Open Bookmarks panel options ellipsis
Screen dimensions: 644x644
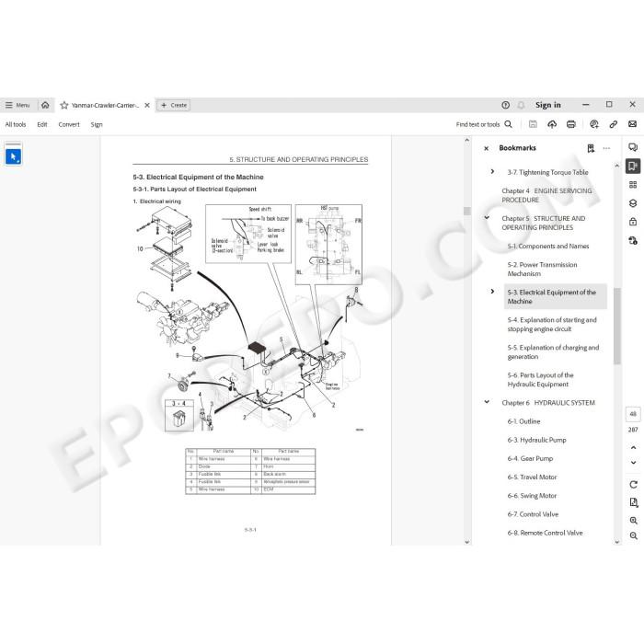606,148
